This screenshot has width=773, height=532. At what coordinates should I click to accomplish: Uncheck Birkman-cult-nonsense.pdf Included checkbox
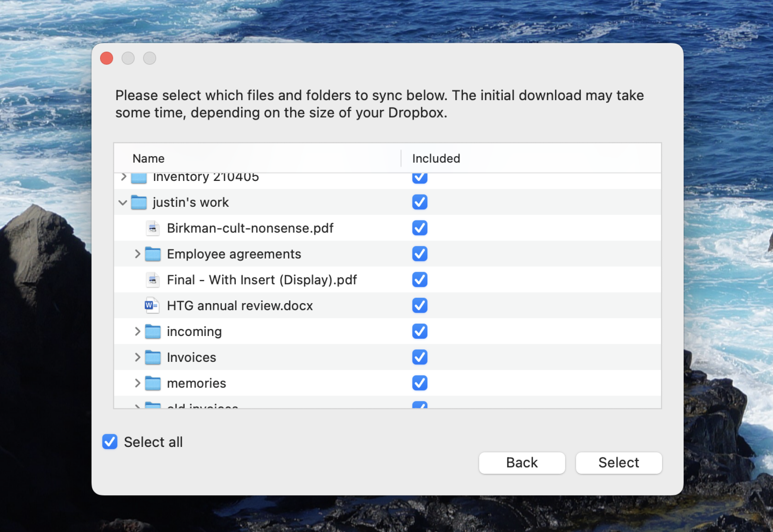point(420,228)
